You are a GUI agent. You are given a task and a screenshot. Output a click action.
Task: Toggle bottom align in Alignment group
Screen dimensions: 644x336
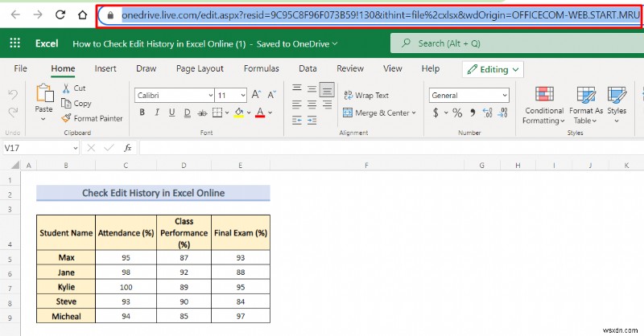pos(327,89)
